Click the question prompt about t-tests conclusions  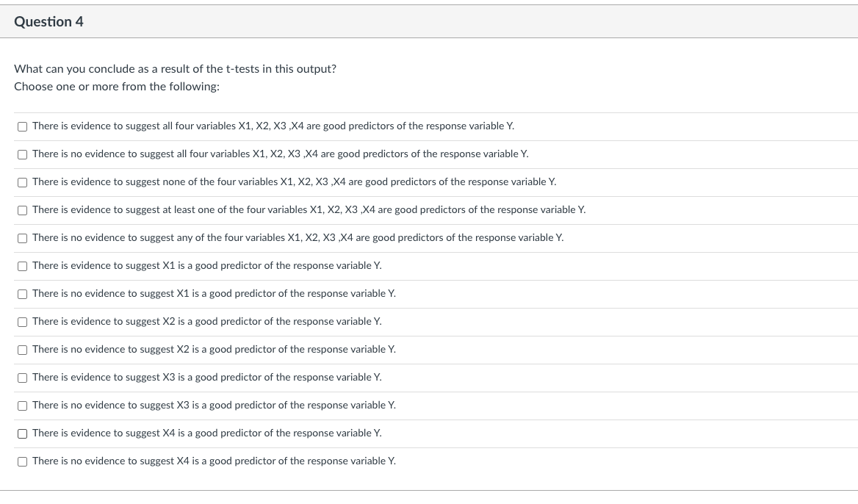pos(175,68)
